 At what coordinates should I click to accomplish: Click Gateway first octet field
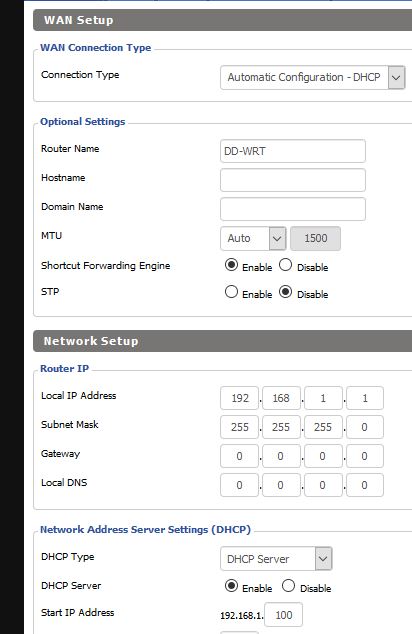[x=239, y=456]
